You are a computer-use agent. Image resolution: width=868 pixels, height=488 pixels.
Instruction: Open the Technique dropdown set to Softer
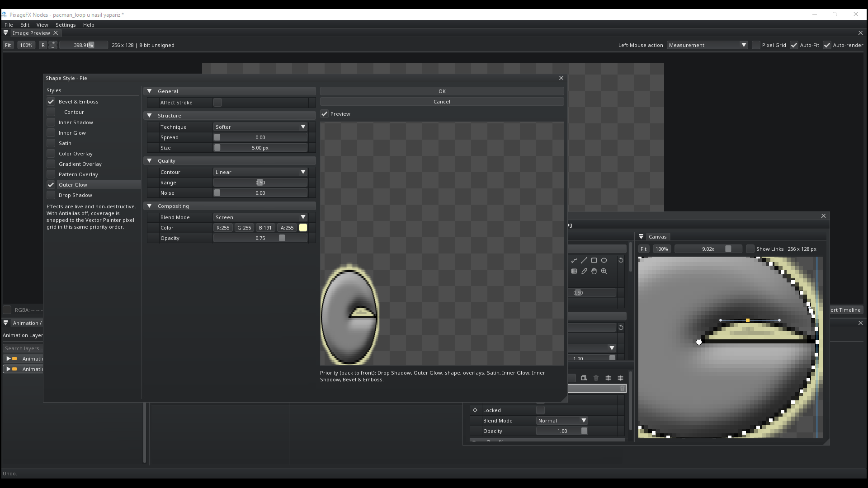coord(260,127)
